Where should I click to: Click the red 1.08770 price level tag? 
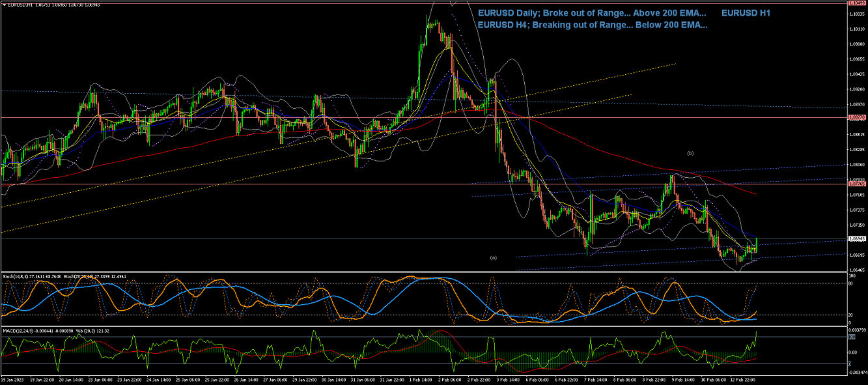[856, 118]
